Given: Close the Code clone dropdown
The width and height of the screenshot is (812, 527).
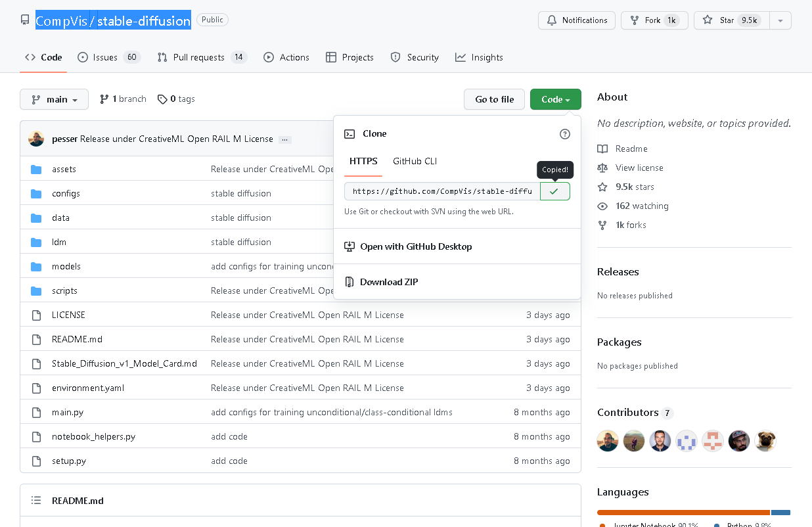Looking at the screenshot, I should click(555, 99).
